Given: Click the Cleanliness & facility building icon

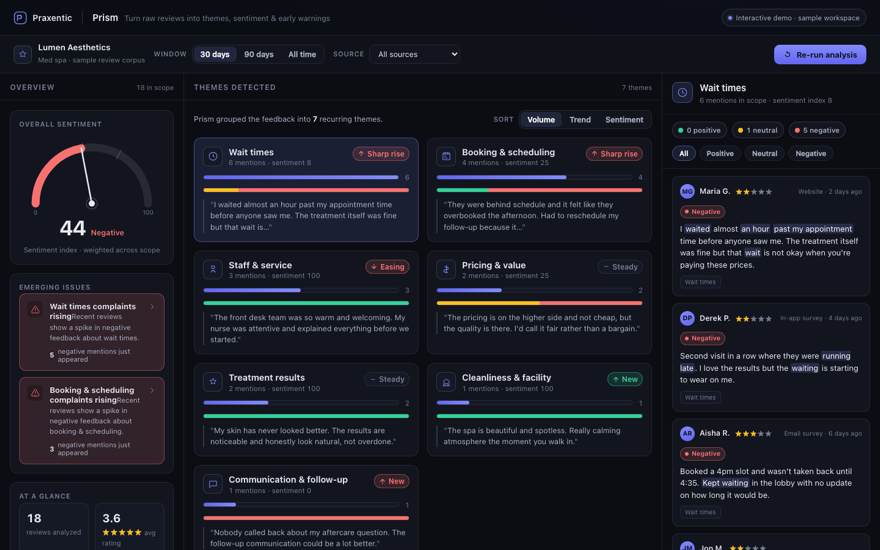Looking at the screenshot, I should pos(446,382).
